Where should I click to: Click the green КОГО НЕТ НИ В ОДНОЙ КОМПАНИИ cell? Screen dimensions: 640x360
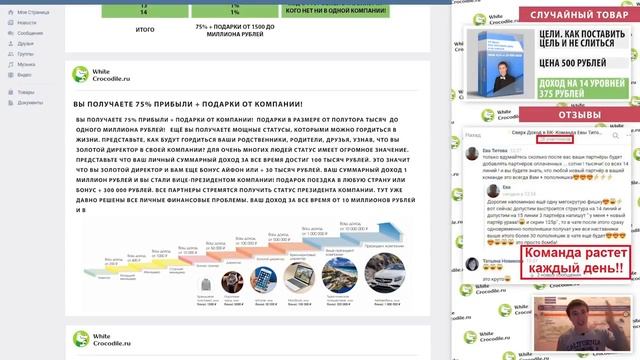pyautogui.click(x=336, y=11)
